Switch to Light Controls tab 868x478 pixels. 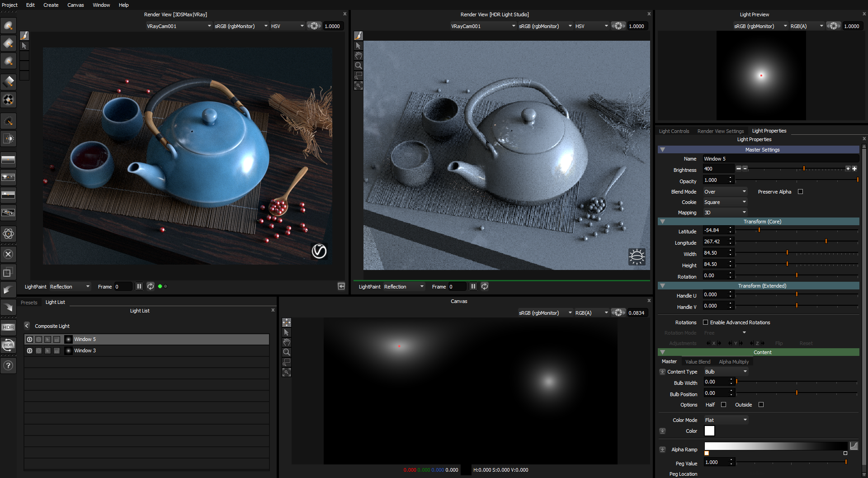tap(674, 131)
